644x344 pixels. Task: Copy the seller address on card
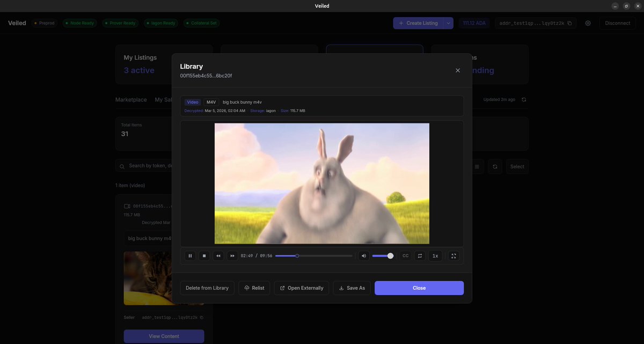[x=202, y=318]
